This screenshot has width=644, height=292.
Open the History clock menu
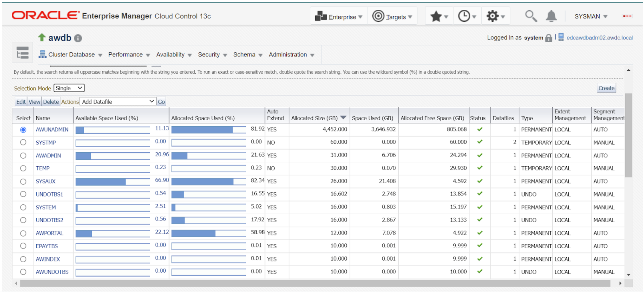click(x=464, y=16)
